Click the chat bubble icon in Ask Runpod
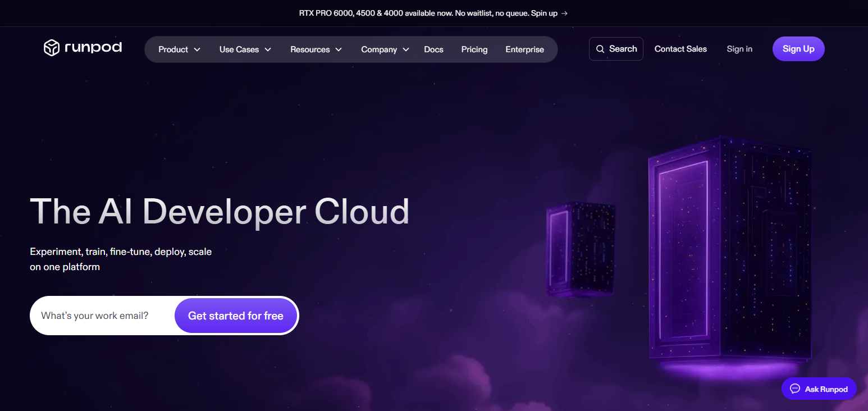868x411 pixels. (x=794, y=389)
